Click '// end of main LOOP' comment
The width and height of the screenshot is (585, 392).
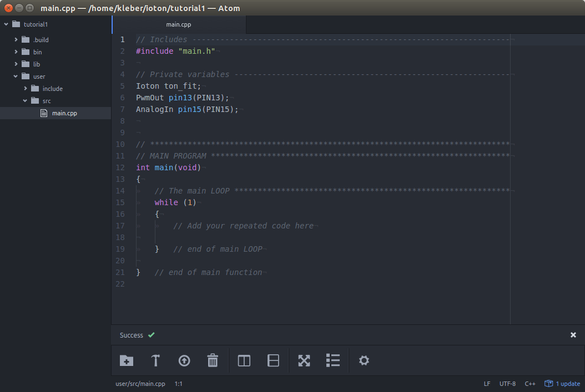coord(218,249)
